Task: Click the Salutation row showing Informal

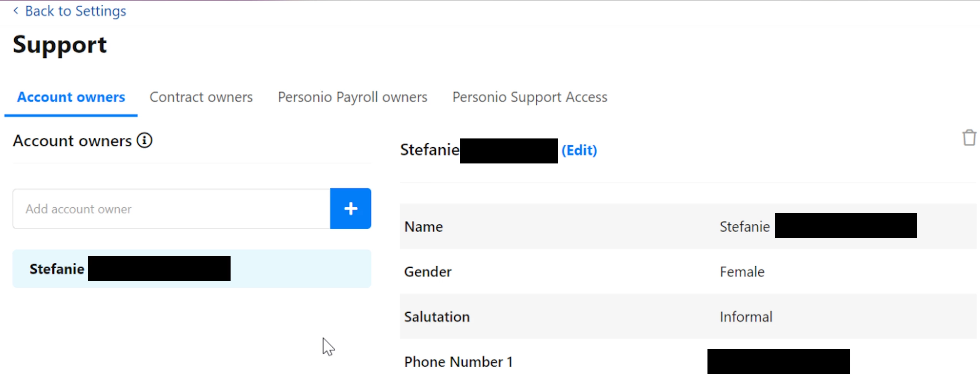Action: tap(688, 317)
